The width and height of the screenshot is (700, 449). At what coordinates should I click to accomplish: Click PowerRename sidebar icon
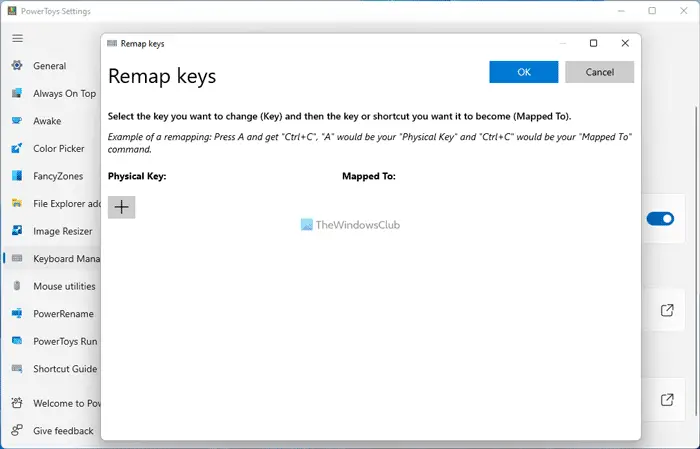pyautogui.click(x=17, y=313)
